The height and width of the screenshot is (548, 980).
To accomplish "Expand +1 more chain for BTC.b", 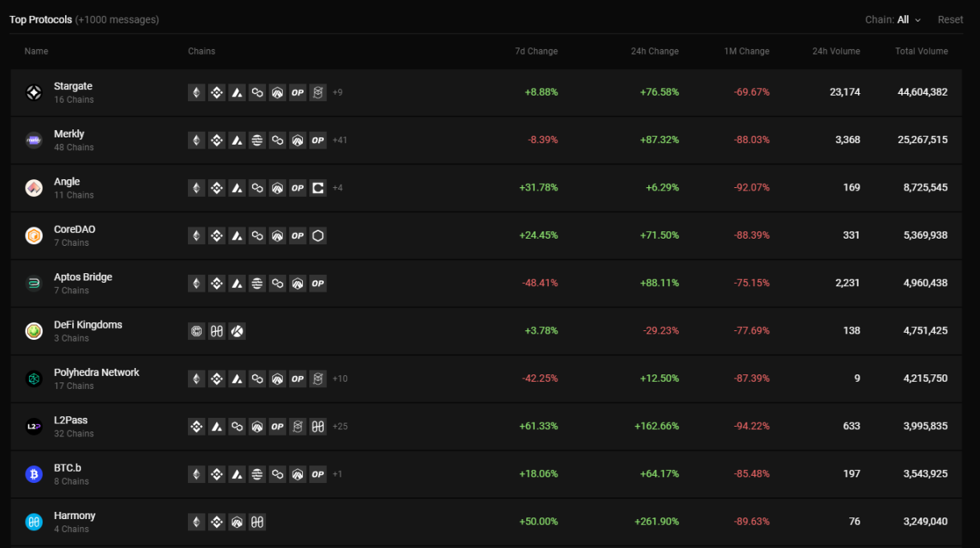I will (x=337, y=474).
